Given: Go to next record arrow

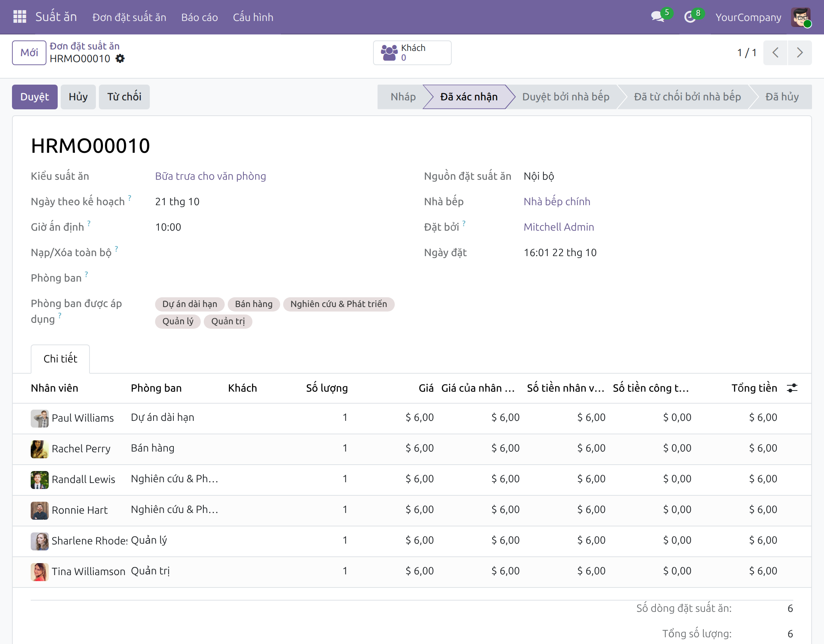Looking at the screenshot, I should pos(800,52).
